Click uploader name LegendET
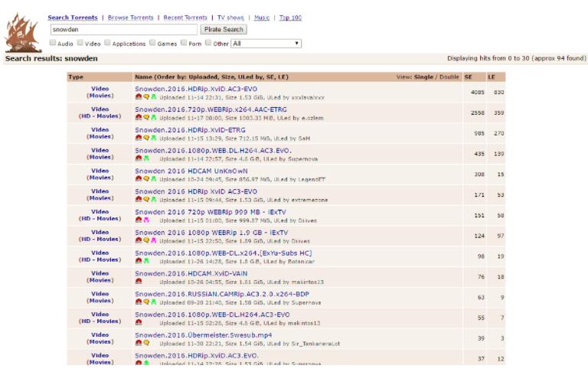The height and width of the screenshot is (372, 588). coord(312,180)
